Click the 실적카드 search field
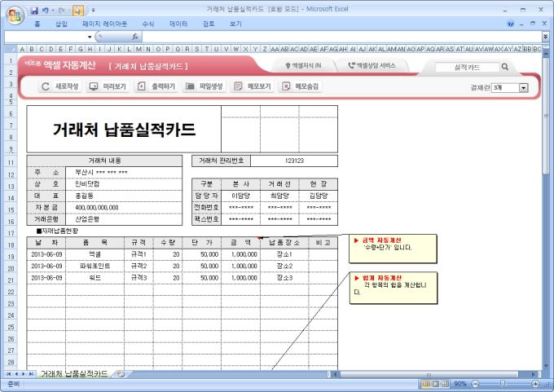The height and width of the screenshot is (392, 554). point(467,67)
